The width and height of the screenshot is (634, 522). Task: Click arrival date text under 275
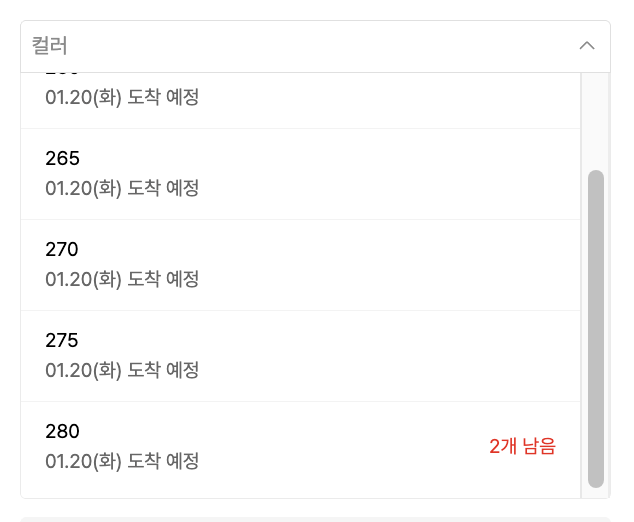122,370
